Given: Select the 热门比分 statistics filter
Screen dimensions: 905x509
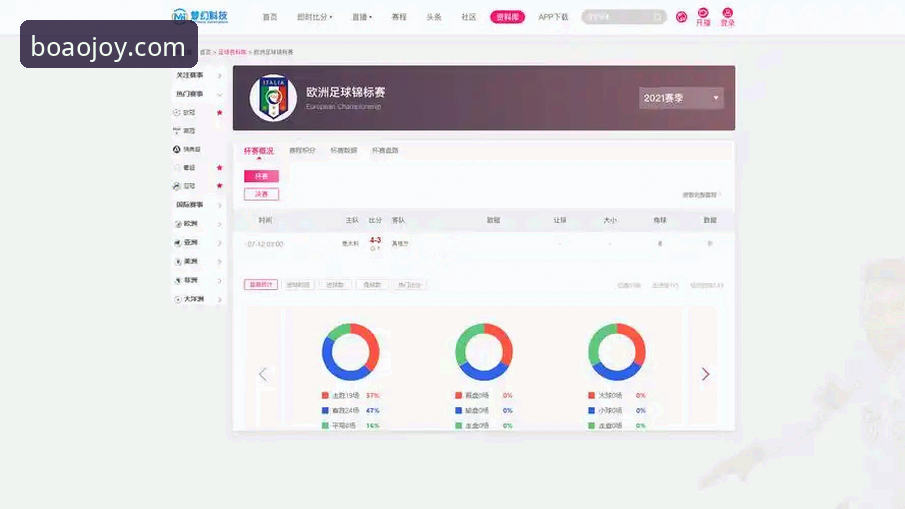Looking at the screenshot, I should click(x=409, y=285).
